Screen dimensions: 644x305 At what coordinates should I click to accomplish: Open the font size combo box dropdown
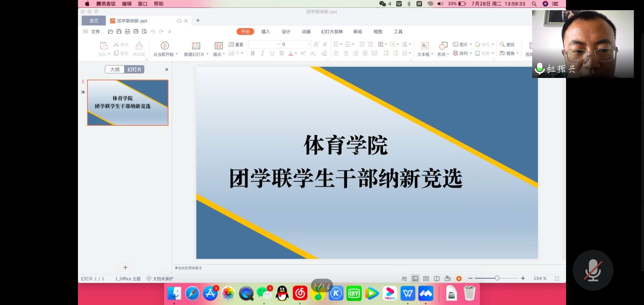click(x=309, y=44)
